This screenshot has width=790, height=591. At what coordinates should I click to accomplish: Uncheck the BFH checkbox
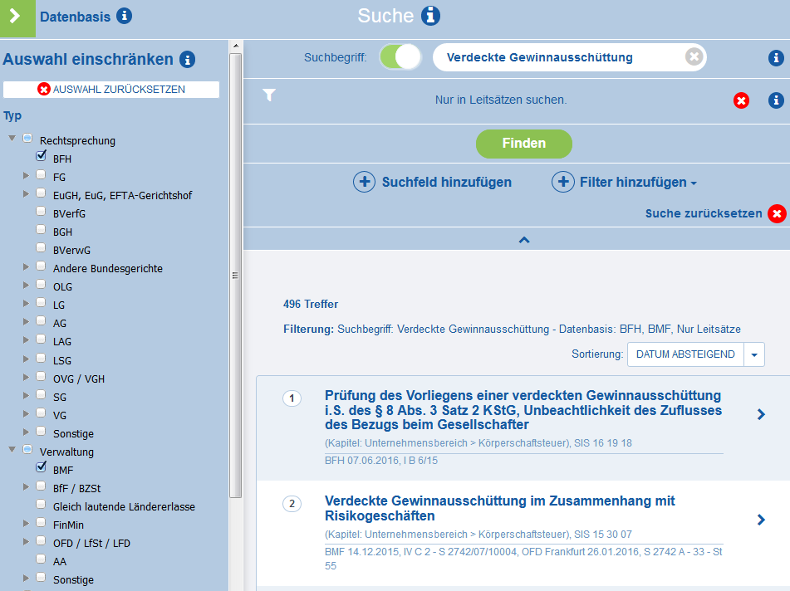coord(41,156)
